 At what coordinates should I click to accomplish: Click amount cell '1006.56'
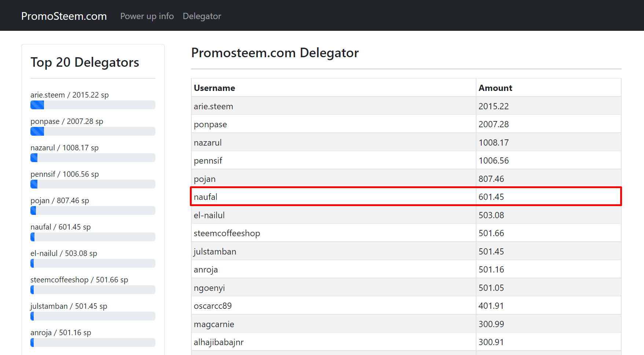(x=548, y=160)
